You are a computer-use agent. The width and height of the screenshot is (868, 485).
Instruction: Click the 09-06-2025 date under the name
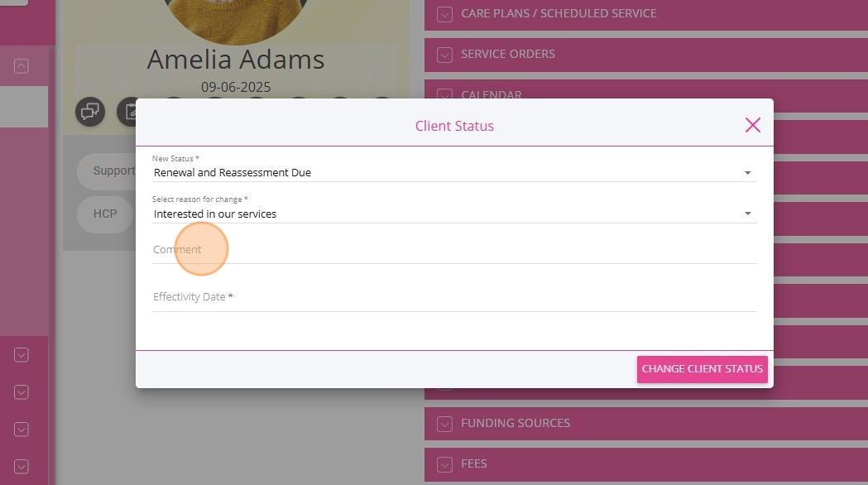click(x=236, y=87)
